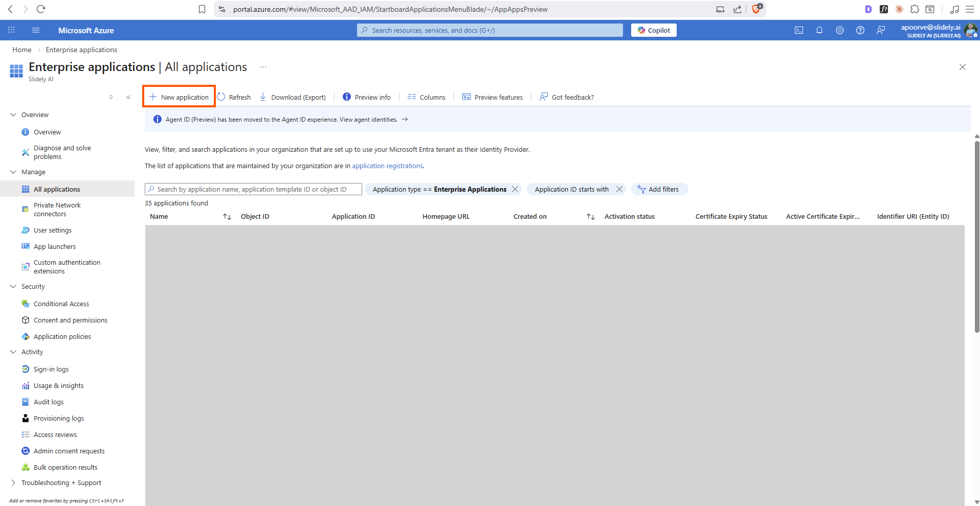Viewport: 980px width, 506px height.
Task: Open portal settings gear icon
Action: click(x=840, y=30)
